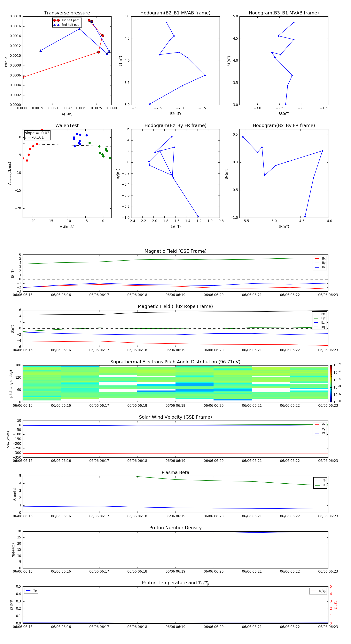Select the 'slope = -0.03' annotation
Image resolution: width=351 pixels, height=644 pixels.
pos(37,133)
